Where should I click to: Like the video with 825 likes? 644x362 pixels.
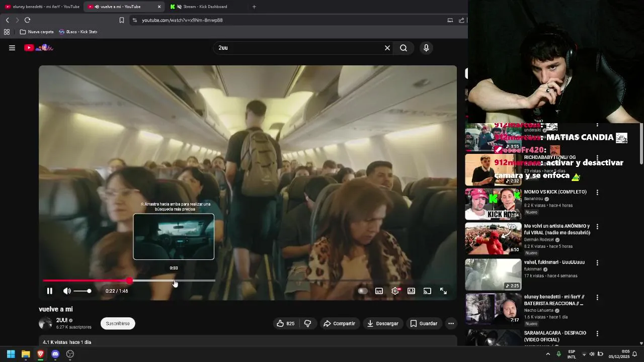point(285,323)
